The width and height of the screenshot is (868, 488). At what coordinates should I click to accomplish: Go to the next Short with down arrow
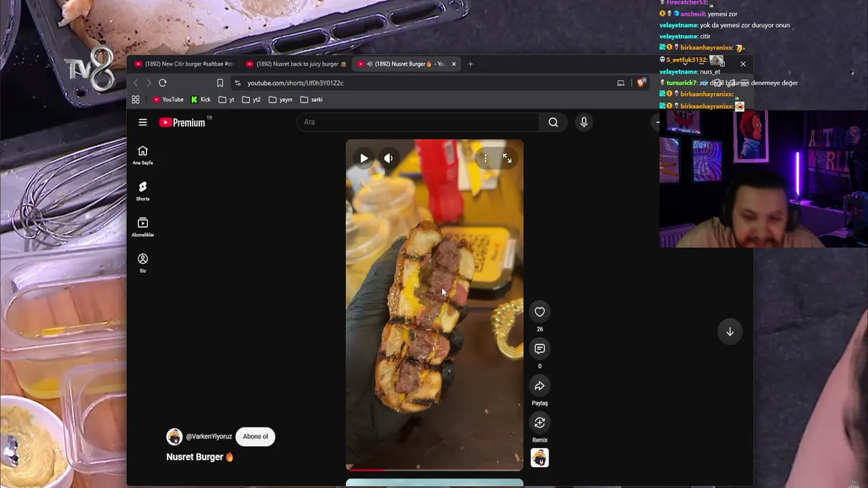pos(730,331)
